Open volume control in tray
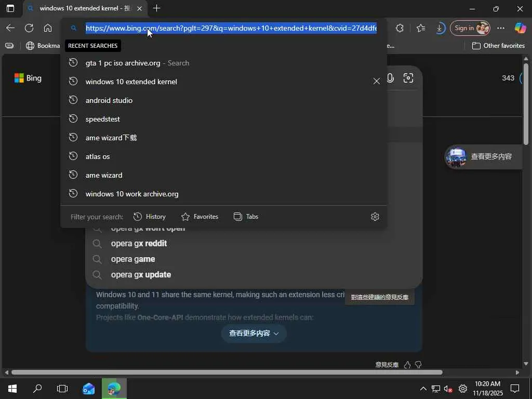Viewport: 532px width, 399px height. tap(448, 389)
